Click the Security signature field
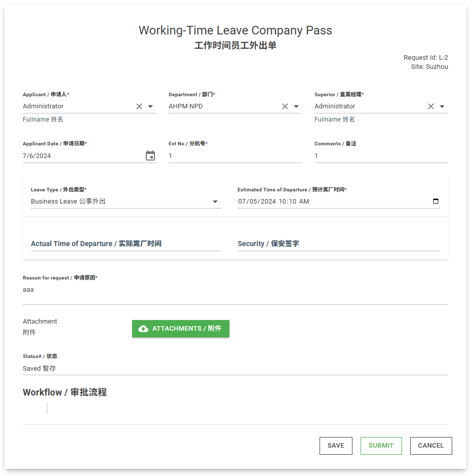 [338, 244]
